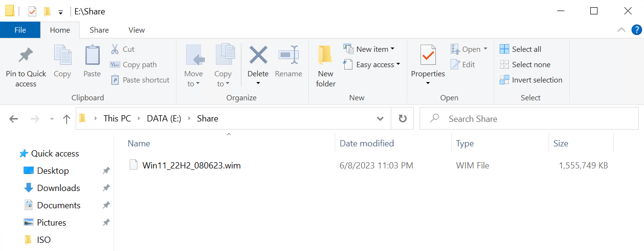Click the forward navigation arrow
Image resolution: width=644 pixels, height=251 pixels.
pyautogui.click(x=35, y=119)
